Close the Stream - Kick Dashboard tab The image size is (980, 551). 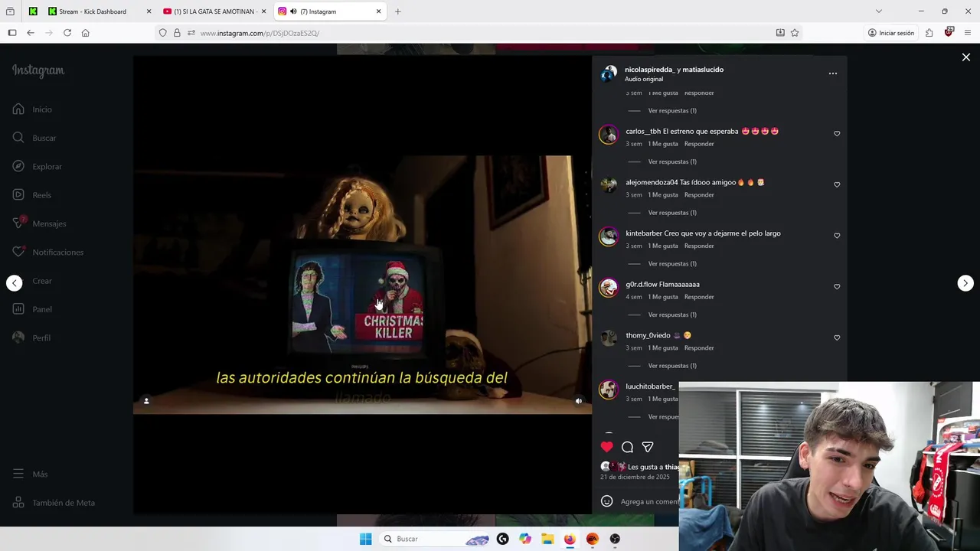(x=149, y=11)
